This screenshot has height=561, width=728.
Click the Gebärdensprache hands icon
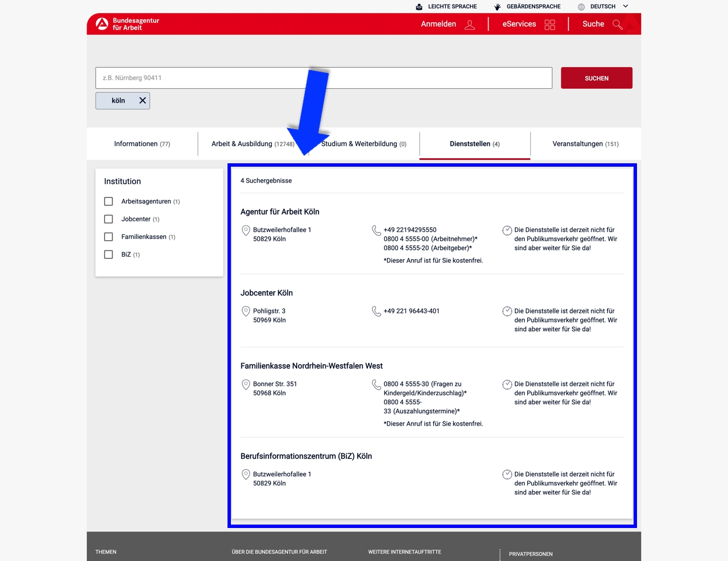(x=497, y=7)
